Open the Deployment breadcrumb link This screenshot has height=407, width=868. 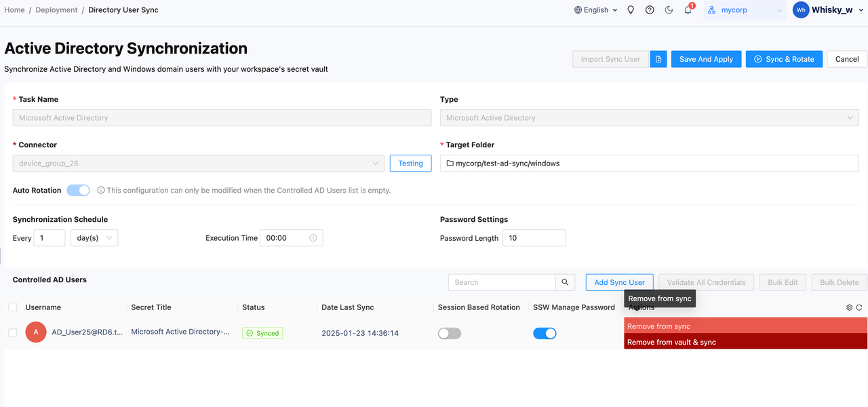coord(56,10)
